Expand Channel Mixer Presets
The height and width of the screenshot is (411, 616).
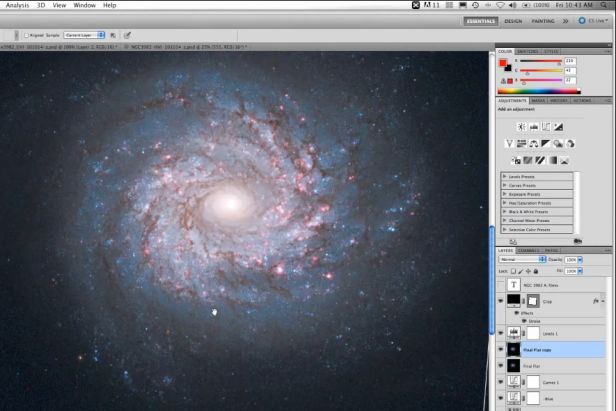coord(504,220)
